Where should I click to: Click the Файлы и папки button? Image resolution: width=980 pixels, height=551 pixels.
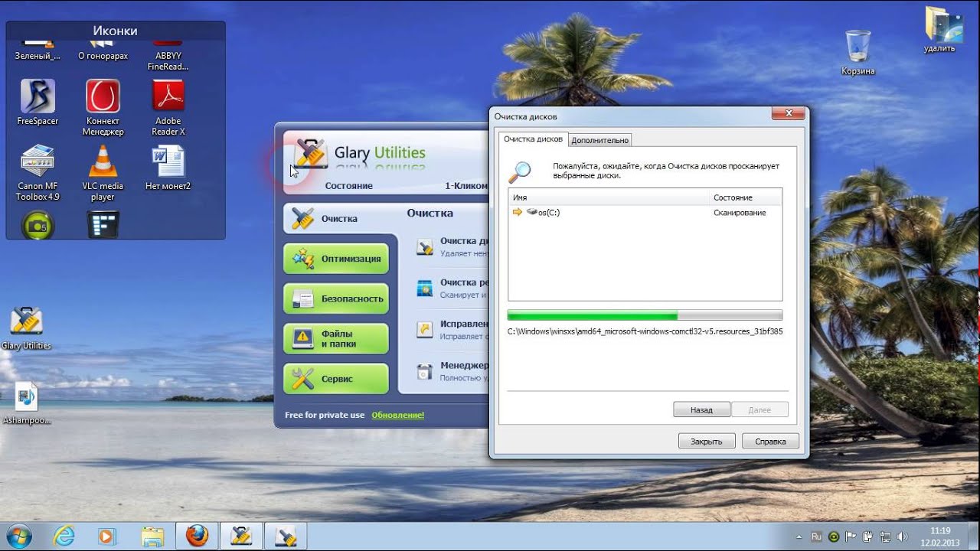point(336,339)
